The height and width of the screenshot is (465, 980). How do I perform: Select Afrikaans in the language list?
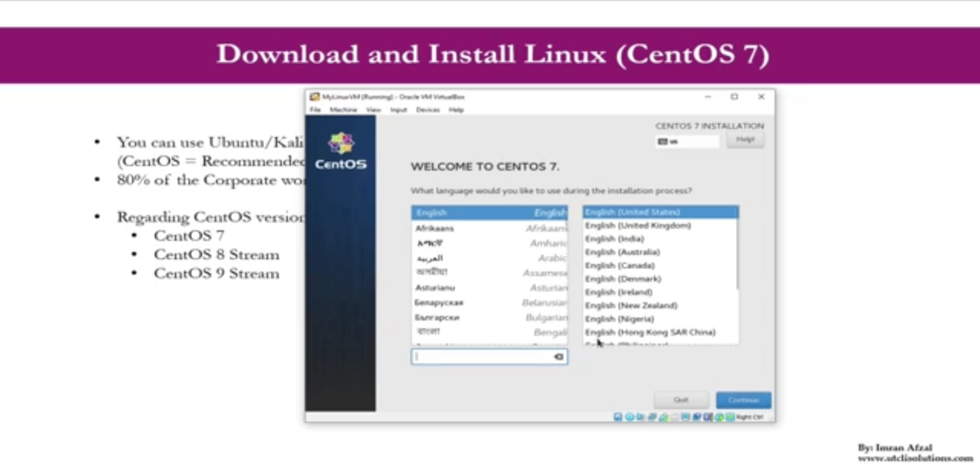(x=490, y=229)
